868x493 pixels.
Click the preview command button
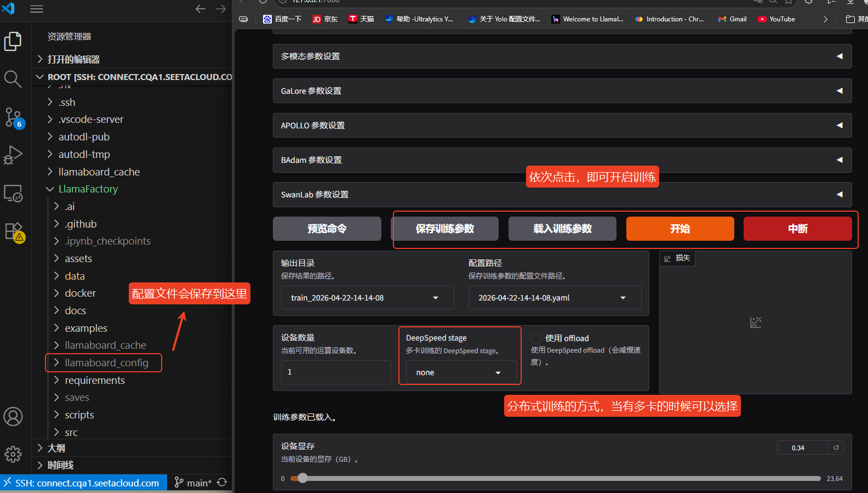(x=327, y=229)
